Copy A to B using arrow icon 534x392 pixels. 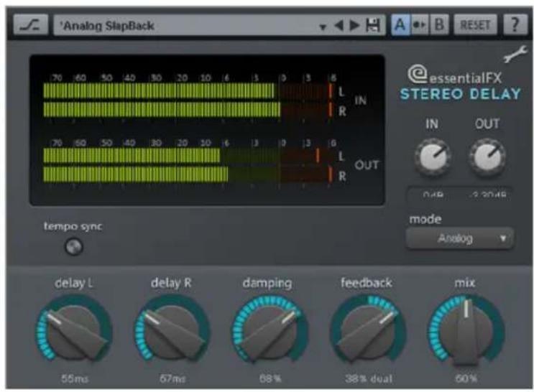coord(419,25)
